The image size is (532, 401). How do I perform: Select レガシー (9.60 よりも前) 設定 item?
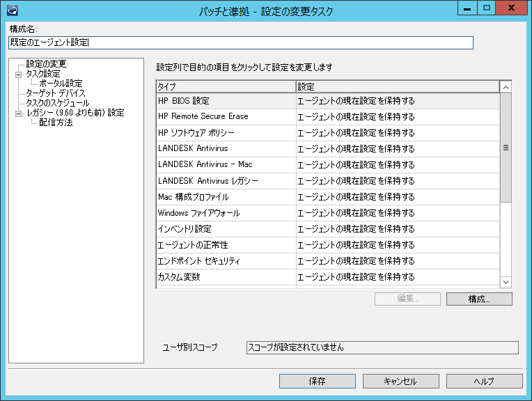[75, 113]
